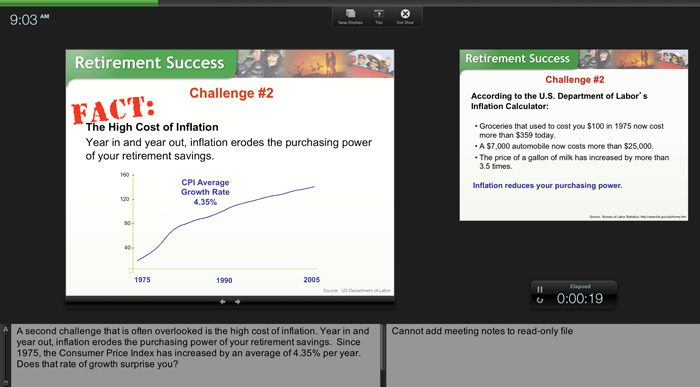
Task: Click the next slide thumbnail
Action: (574, 135)
